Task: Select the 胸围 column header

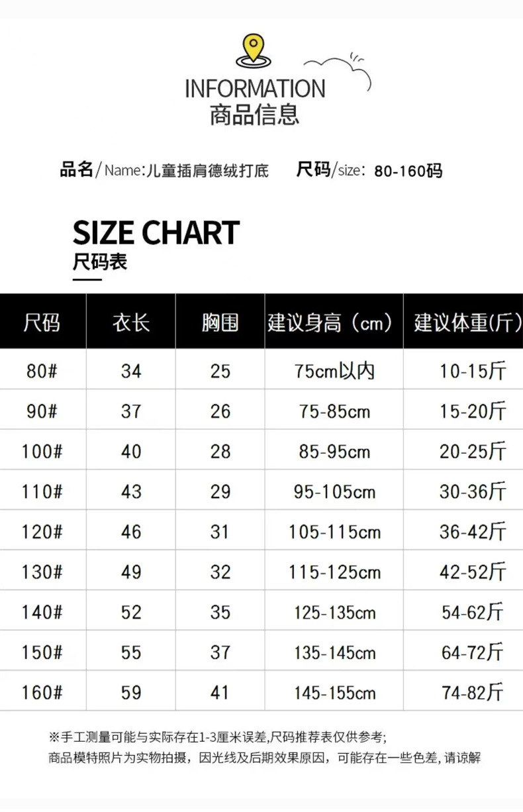Action: click(x=220, y=323)
